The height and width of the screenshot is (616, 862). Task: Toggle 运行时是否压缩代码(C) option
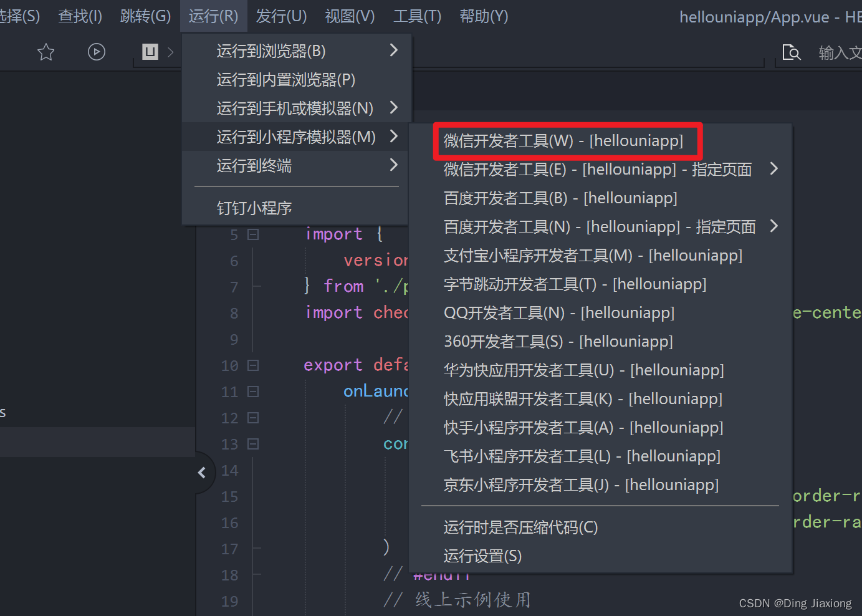coord(600,527)
